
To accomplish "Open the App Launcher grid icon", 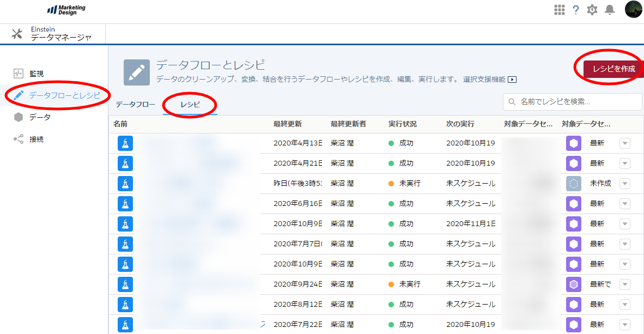I will tap(559, 10).
